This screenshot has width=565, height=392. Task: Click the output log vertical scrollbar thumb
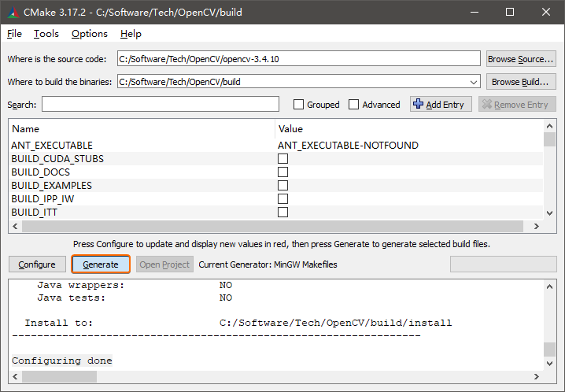(549, 349)
